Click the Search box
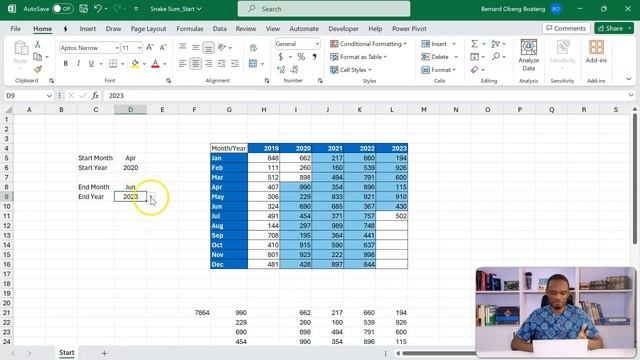Image resolution: width=640 pixels, height=360 pixels. (324, 9)
